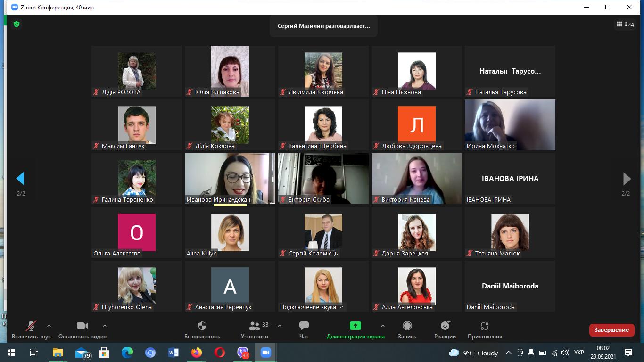Image resolution: width=644 pixels, height=362 pixels.
Task: Click the Наталья Тарусова name label
Action: 501,92
